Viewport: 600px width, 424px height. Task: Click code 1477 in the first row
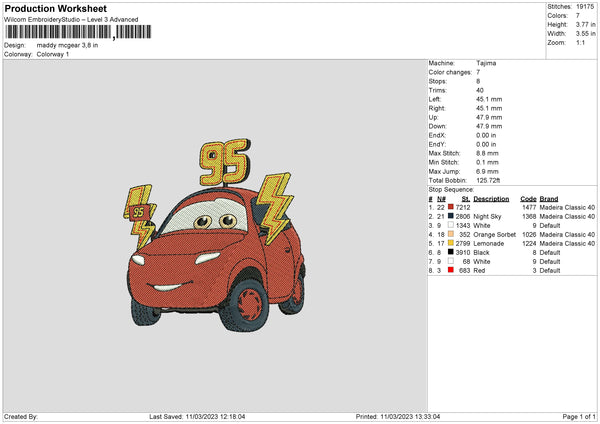(529, 207)
